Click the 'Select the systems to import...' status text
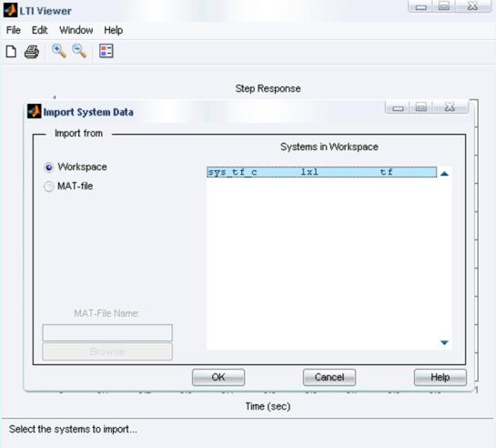The image size is (496, 448). (x=73, y=430)
